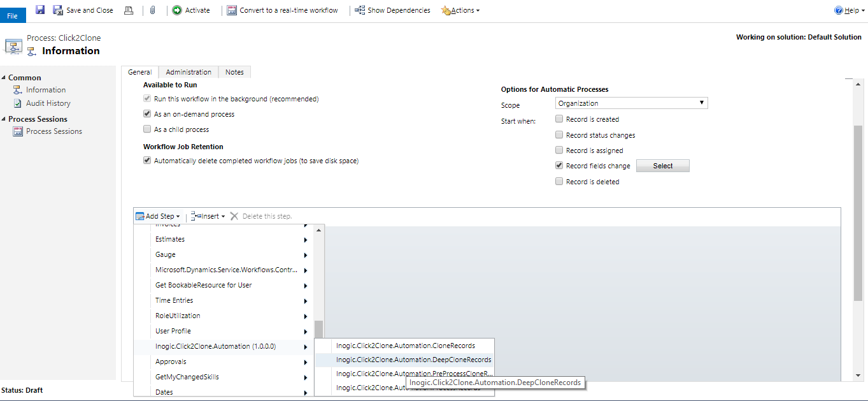Click the process icon beside Click2Clone title
This screenshot has width=868, height=401.
[13, 46]
